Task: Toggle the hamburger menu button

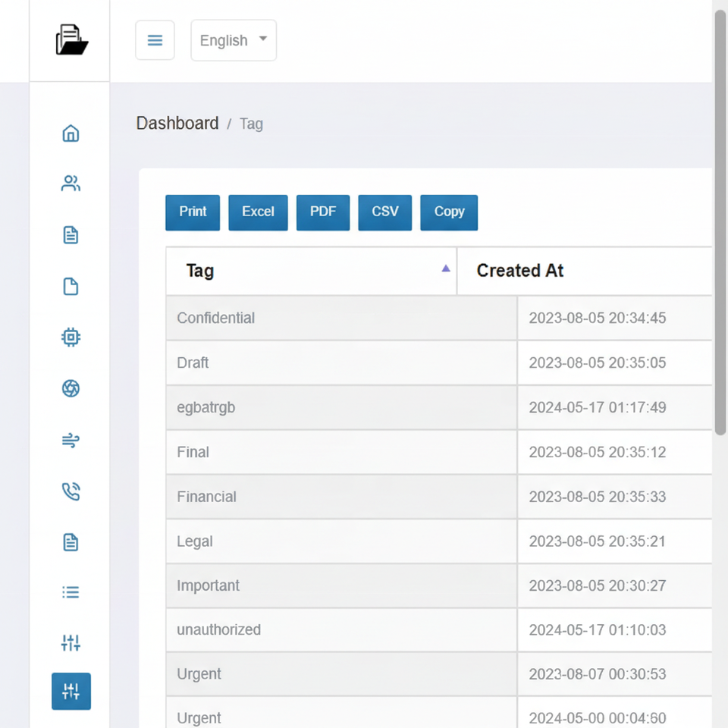Action: 155,40
